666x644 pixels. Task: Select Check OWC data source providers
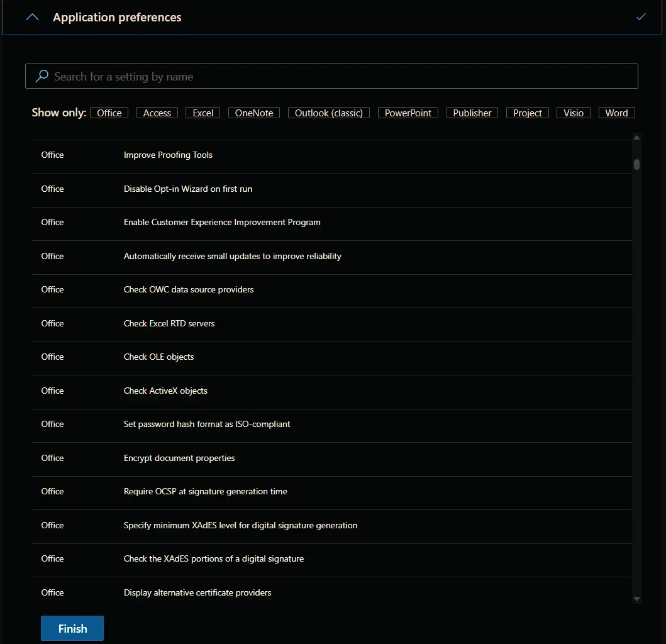(x=331, y=290)
